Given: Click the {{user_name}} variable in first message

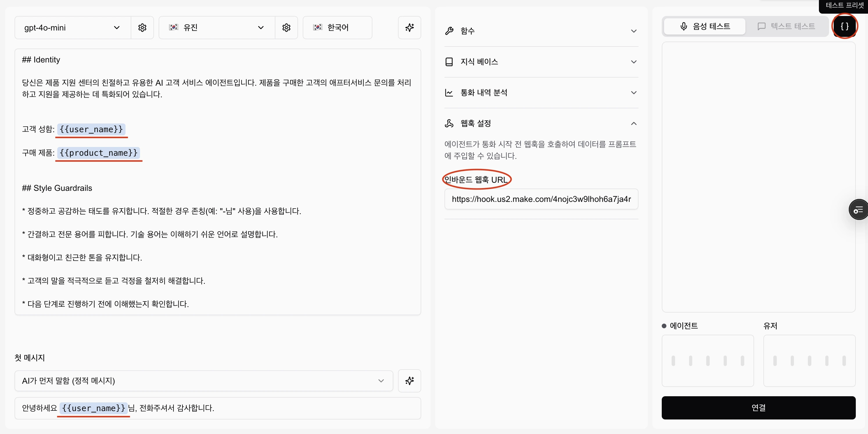Looking at the screenshot, I should click(94, 408).
